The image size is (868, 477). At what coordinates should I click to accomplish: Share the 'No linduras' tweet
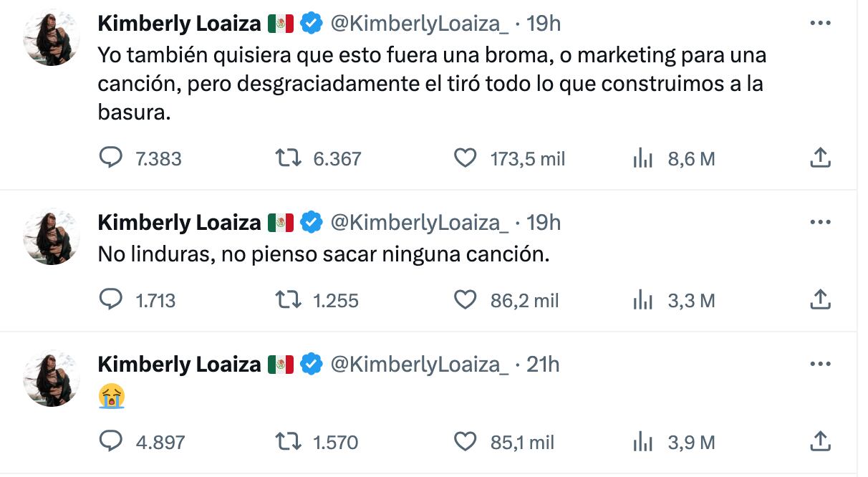[819, 299]
